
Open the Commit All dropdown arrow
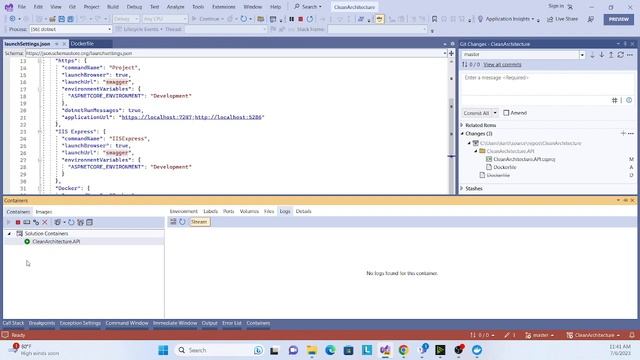[495, 113]
